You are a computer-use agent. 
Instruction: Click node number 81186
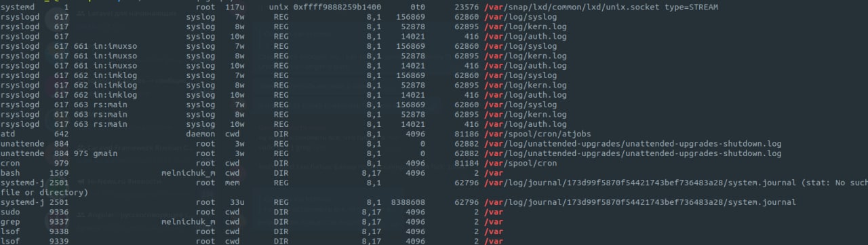(467, 134)
